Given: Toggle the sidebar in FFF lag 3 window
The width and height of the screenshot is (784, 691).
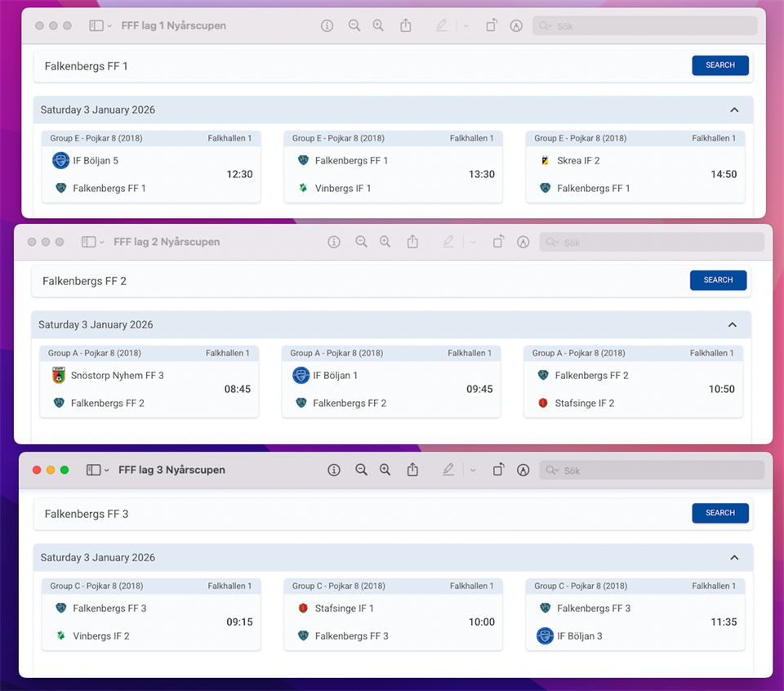Looking at the screenshot, I should coord(93,470).
